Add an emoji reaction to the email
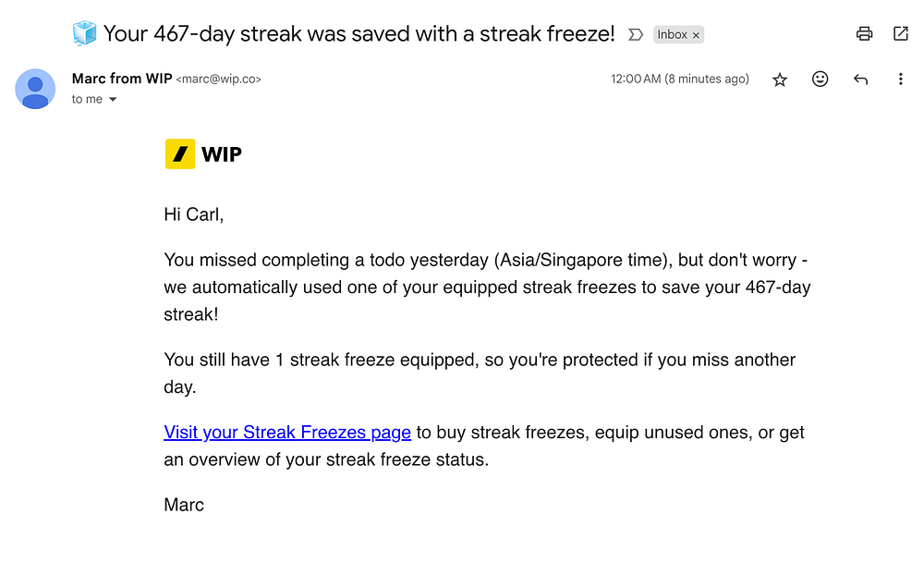The width and height of the screenshot is (924, 563). pos(820,80)
